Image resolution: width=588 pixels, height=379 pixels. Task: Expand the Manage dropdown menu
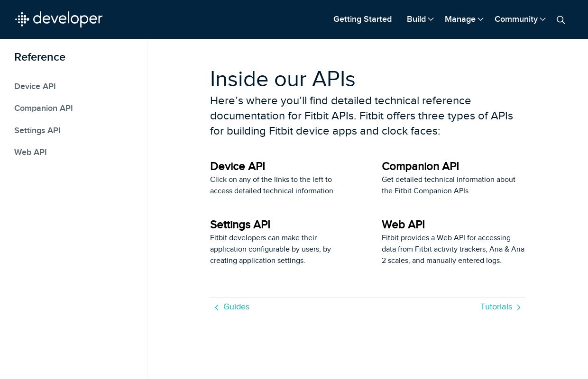464,19
